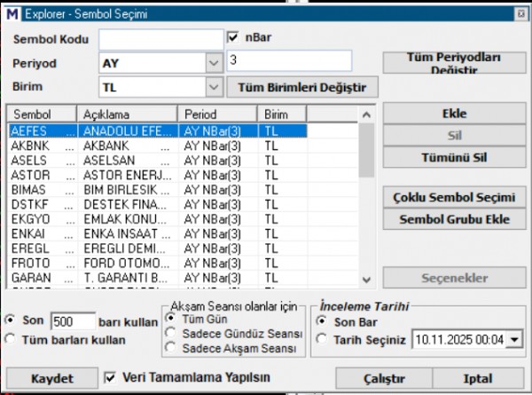Toggle the nBar checkbox

click(234, 37)
